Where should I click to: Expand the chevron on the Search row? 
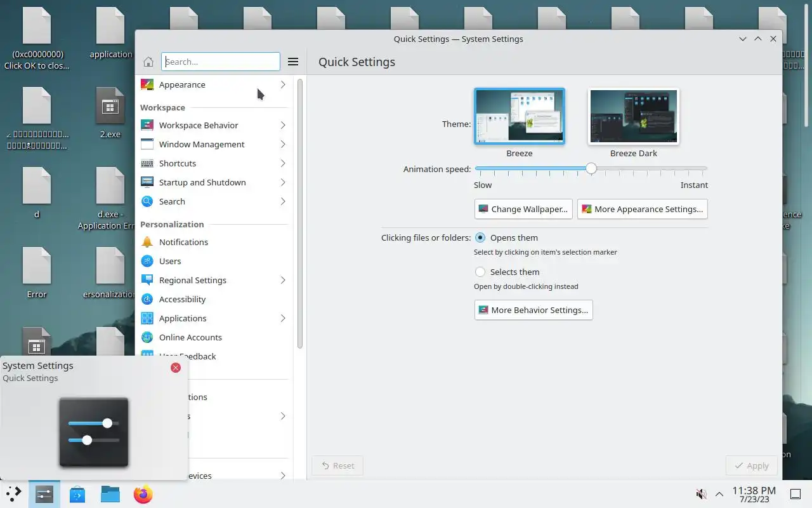pyautogui.click(x=283, y=201)
